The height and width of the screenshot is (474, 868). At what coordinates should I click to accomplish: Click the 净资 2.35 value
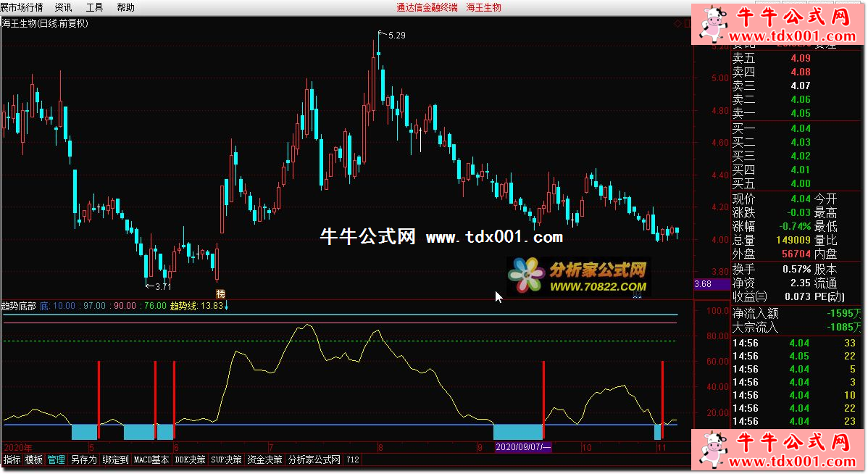click(801, 283)
